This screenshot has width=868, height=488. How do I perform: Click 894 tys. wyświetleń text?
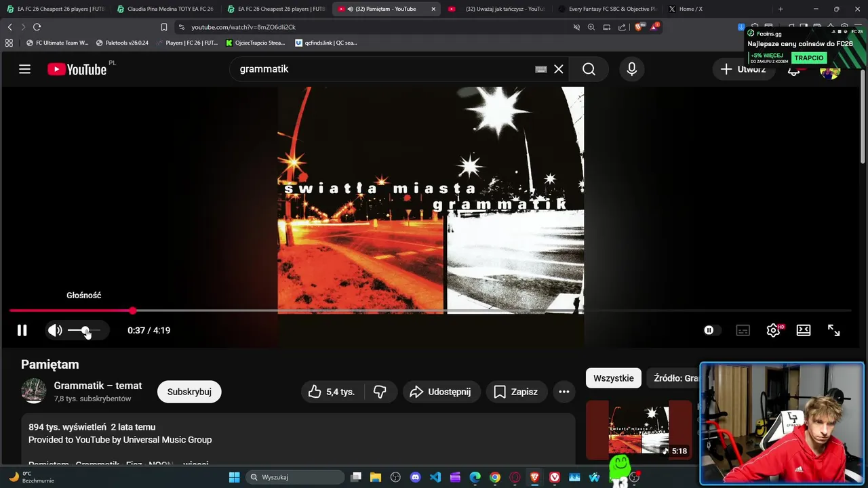pyautogui.click(x=67, y=427)
